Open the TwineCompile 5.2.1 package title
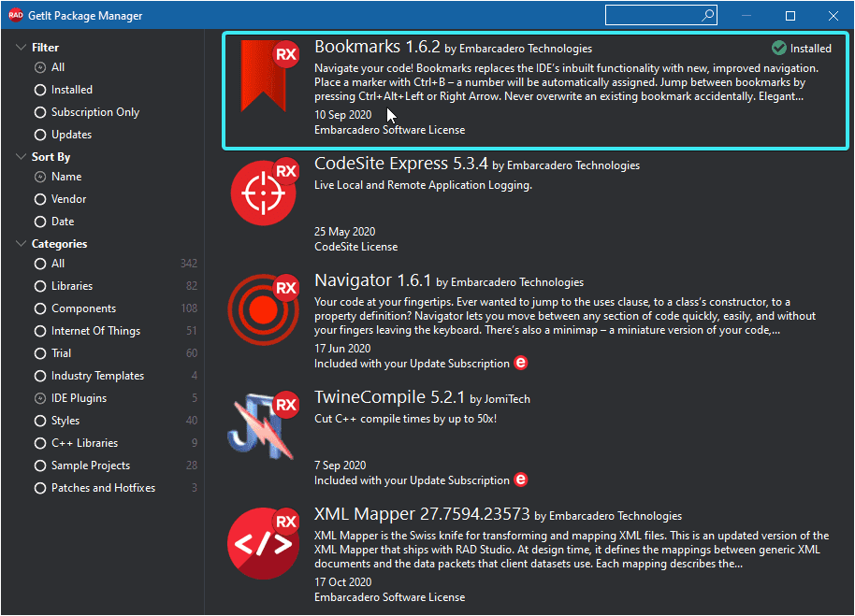 tap(389, 397)
